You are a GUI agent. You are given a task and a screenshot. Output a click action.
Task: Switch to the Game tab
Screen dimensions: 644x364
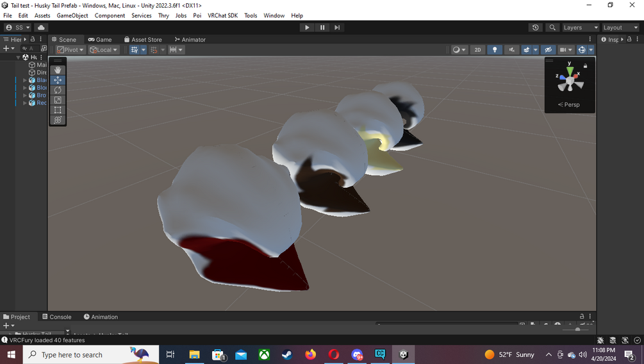[100, 40]
